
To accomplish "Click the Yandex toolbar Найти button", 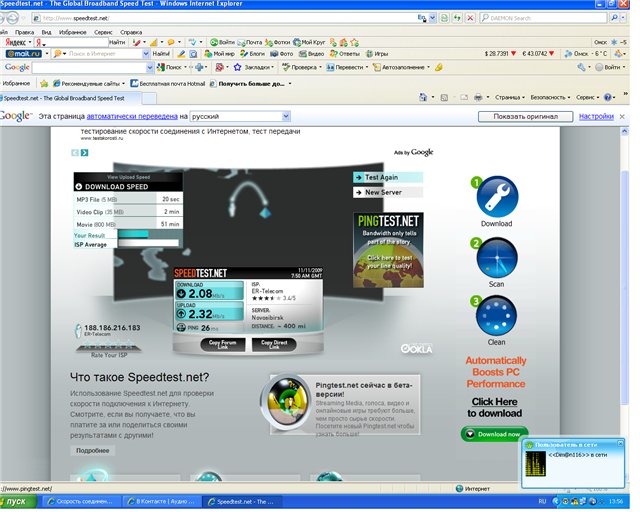I will pyautogui.click(x=117, y=42).
